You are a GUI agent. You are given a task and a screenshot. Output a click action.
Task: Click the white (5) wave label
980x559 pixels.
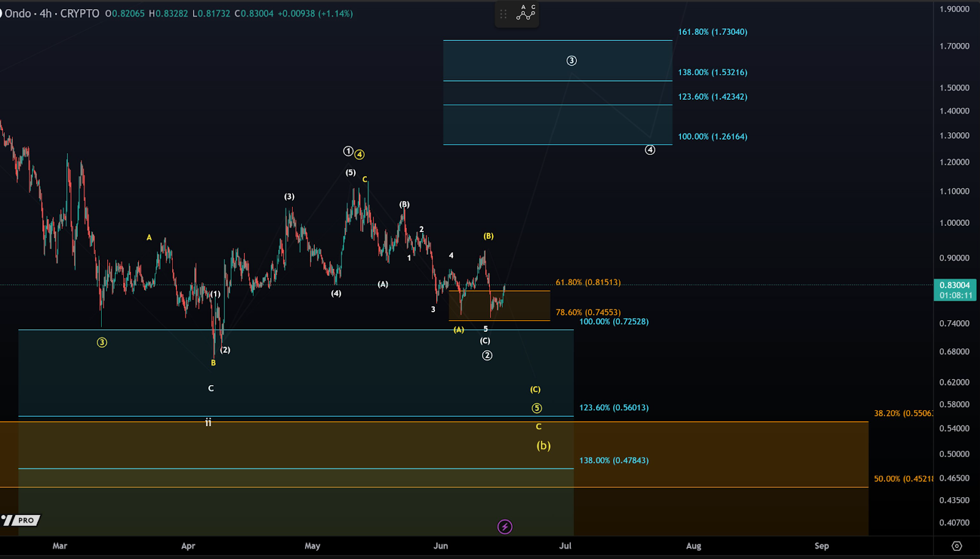350,173
